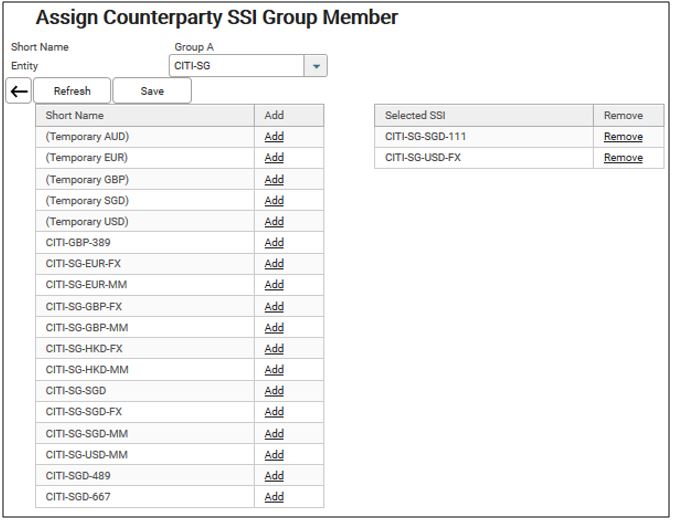This screenshot has height=520, width=674.
Task: Add the (Temporary AUD) SSI
Action: (274, 137)
